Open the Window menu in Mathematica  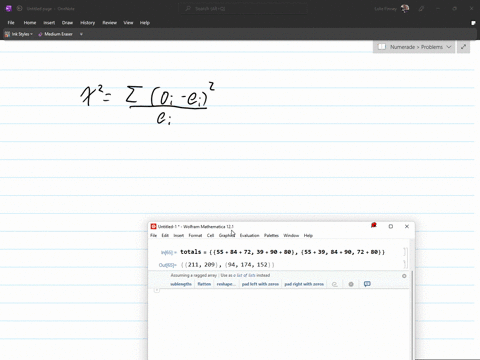click(x=291, y=235)
